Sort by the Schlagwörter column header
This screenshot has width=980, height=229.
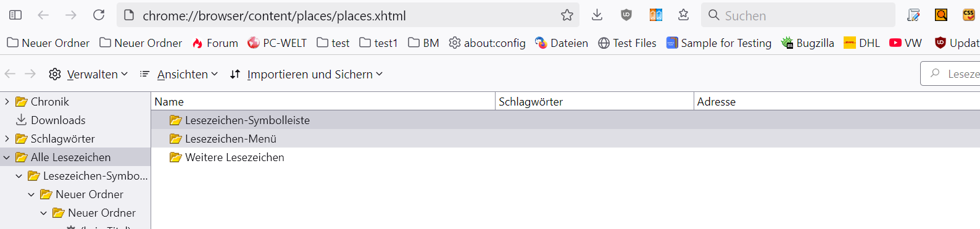(594, 101)
